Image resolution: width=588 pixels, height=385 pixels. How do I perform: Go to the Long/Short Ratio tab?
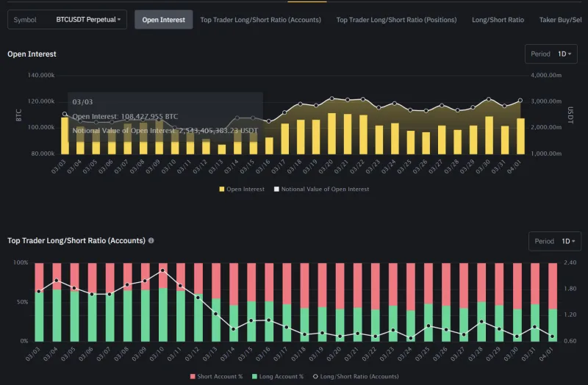(x=498, y=20)
